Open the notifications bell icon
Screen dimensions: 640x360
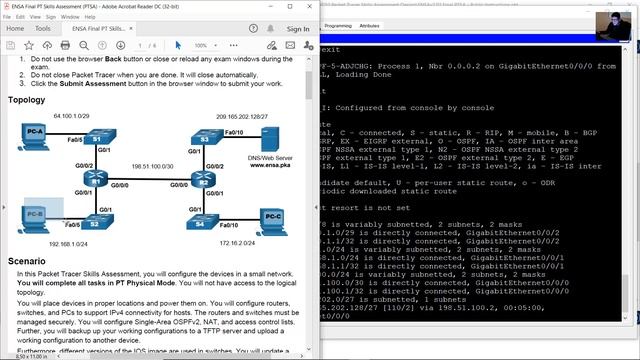point(270,29)
